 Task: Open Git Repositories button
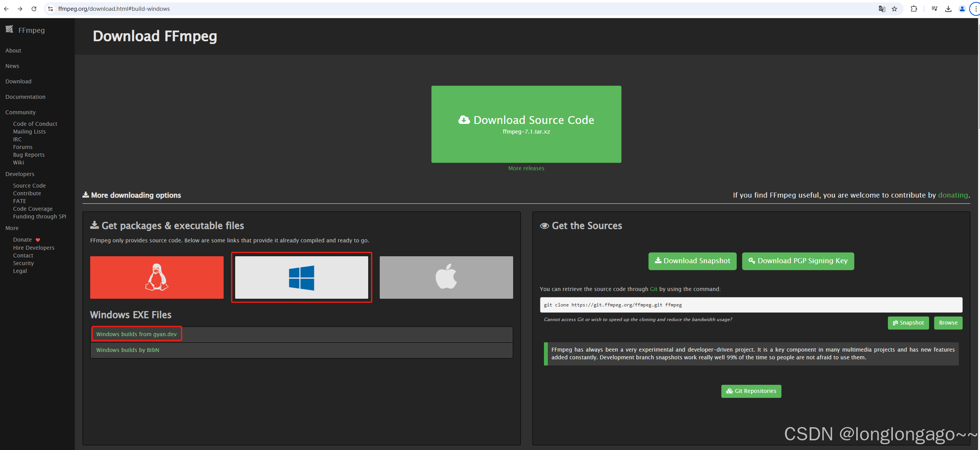coord(751,391)
